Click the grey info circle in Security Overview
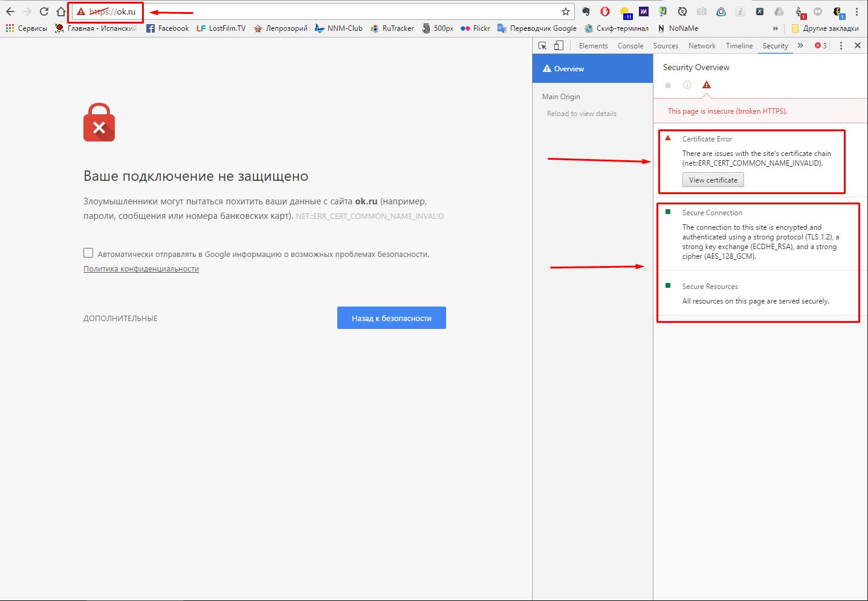868x601 pixels. (x=687, y=85)
